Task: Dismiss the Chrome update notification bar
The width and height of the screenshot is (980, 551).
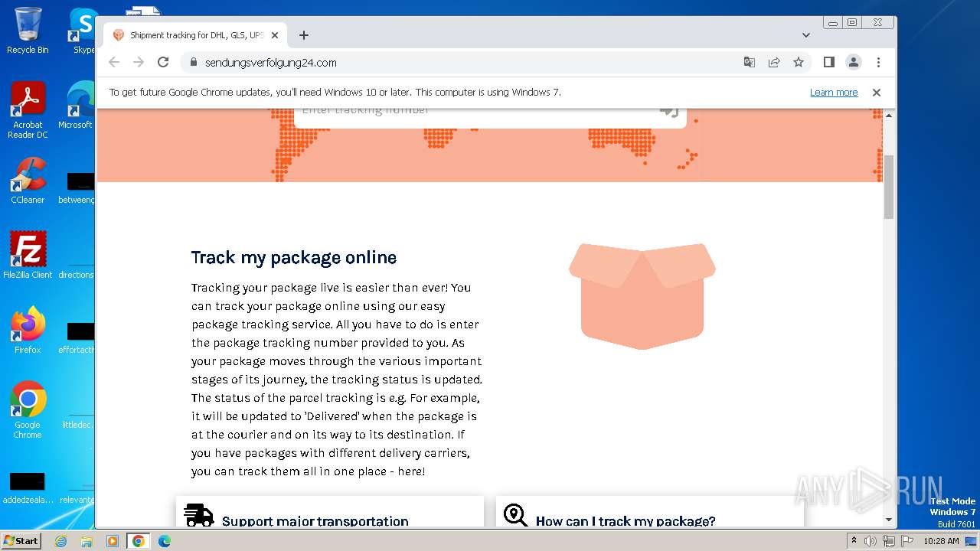Action: tap(877, 93)
